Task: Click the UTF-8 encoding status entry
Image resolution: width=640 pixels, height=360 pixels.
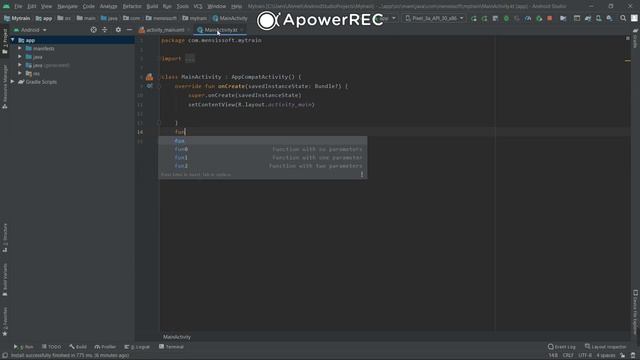Action: 585,356
